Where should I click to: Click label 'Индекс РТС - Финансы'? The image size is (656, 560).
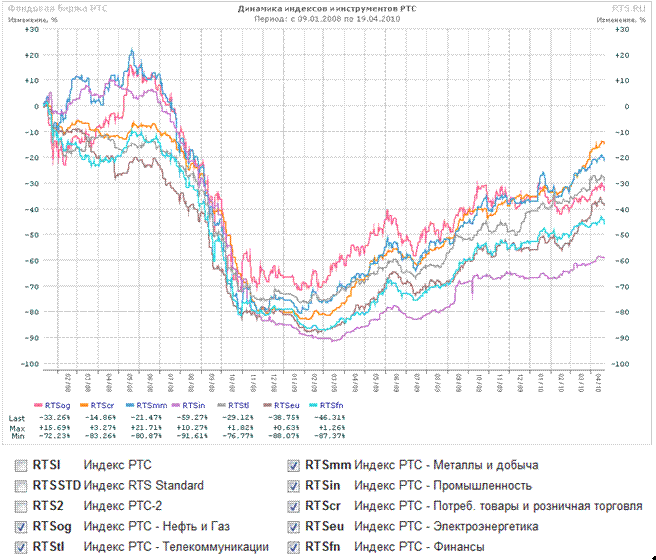click(x=420, y=547)
